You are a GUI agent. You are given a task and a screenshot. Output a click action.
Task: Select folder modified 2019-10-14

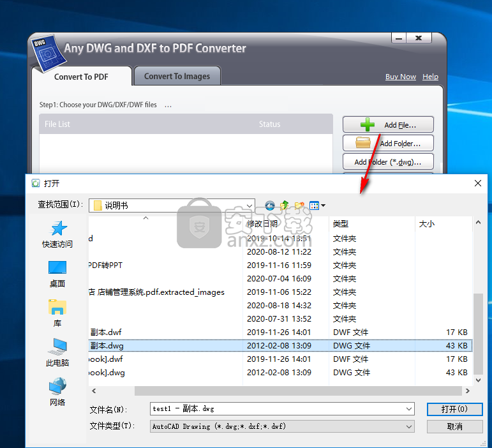click(x=280, y=239)
